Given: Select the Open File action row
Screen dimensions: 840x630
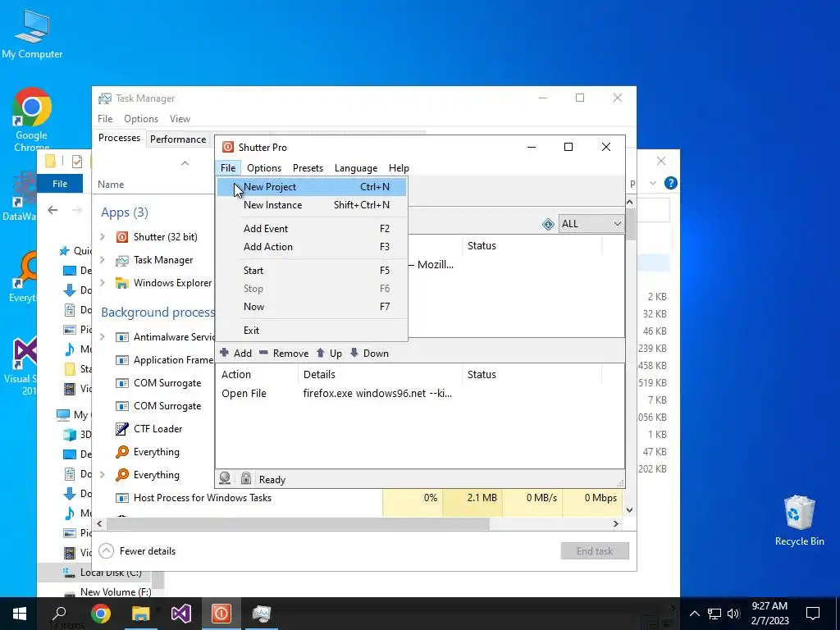Looking at the screenshot, I should (x=419, y=394).
